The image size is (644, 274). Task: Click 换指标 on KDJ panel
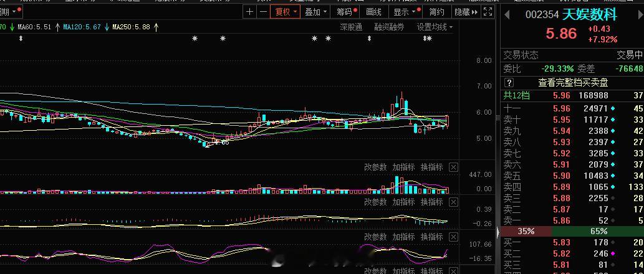click(431, 237)
